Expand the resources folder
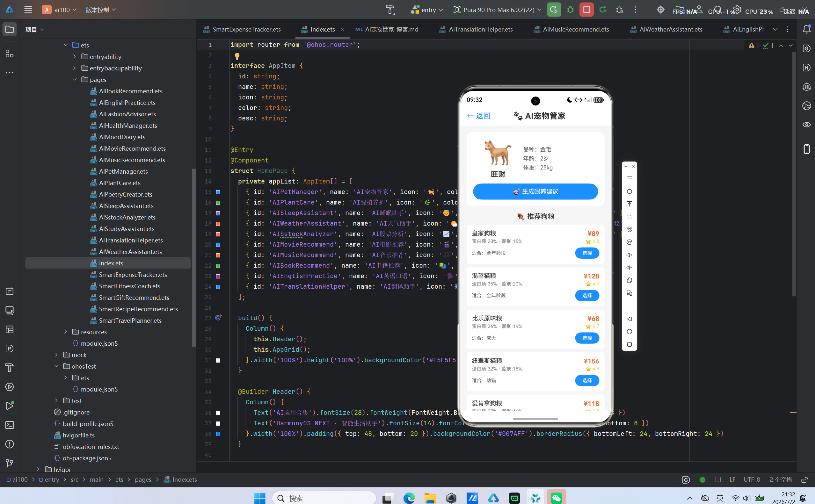Screen dimensions: 815x504 click(x=65, y=332)
